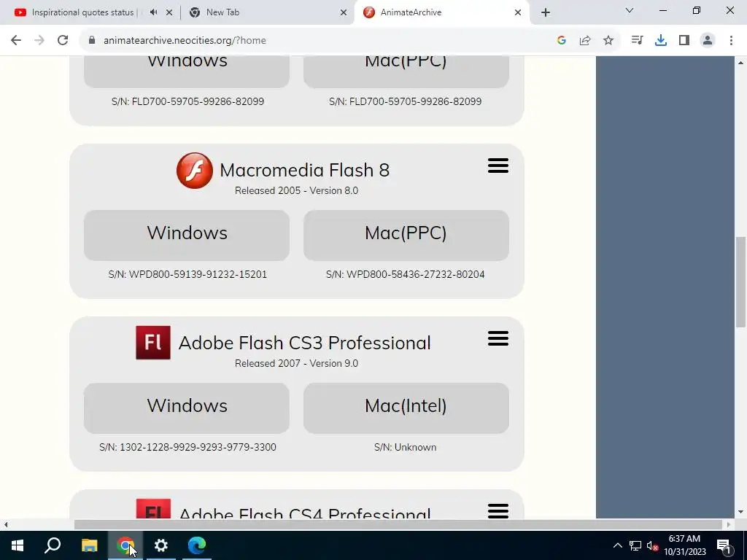Viewport: 747px width, 560px height.
Task: Bookmark this page with the star
Action: [x=608, y=41]
